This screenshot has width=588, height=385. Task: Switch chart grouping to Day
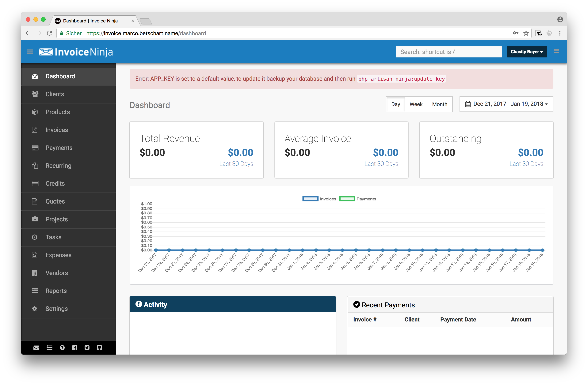click(x=395, y=104)
